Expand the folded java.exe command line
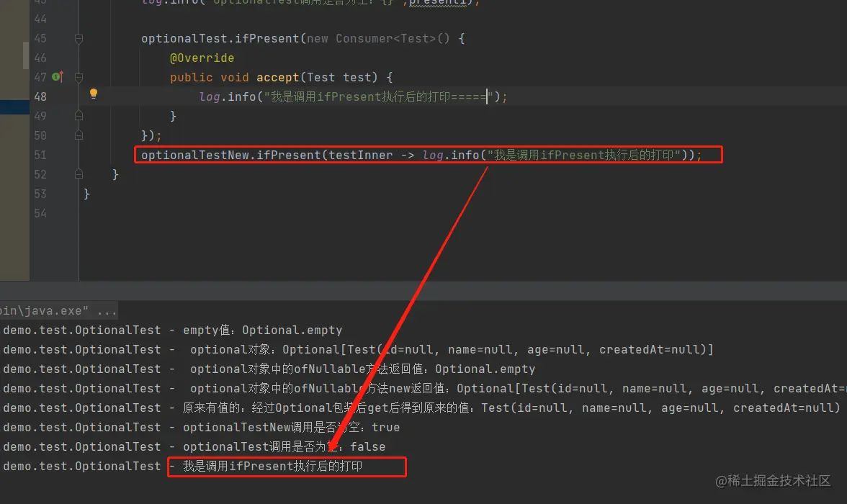 click(x=58, y=310)
